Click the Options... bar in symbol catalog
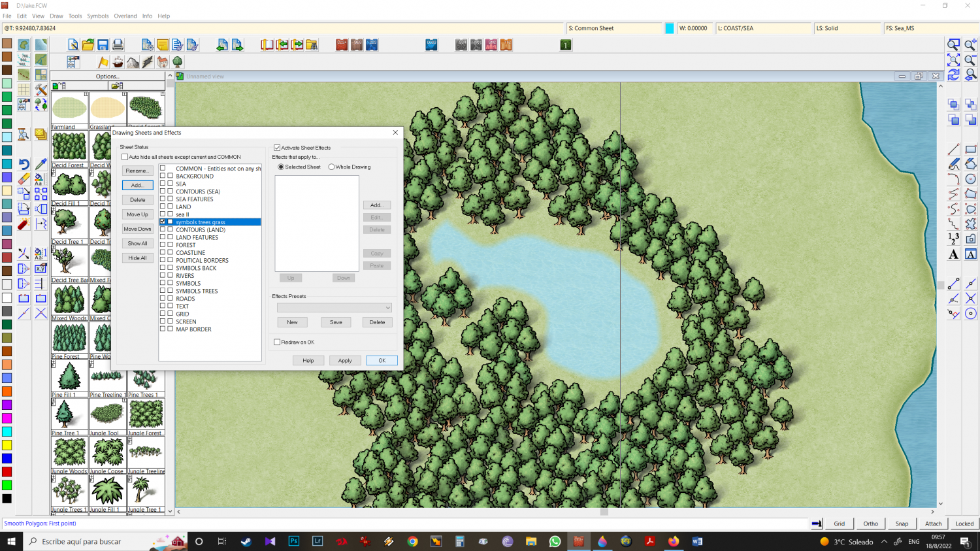Viewport: 980px width, 551px height. [x=108, y=76]
